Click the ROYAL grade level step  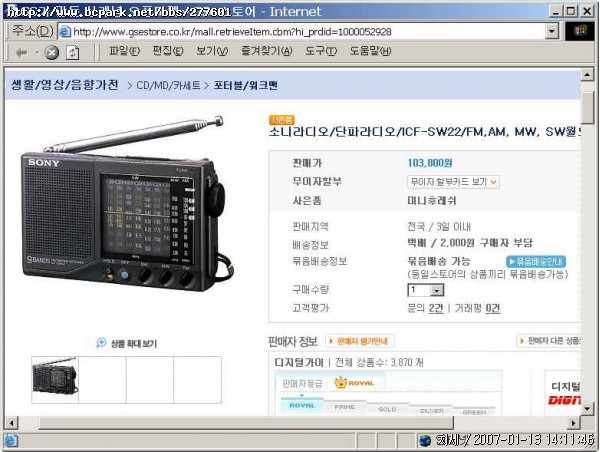coord(302,406)
